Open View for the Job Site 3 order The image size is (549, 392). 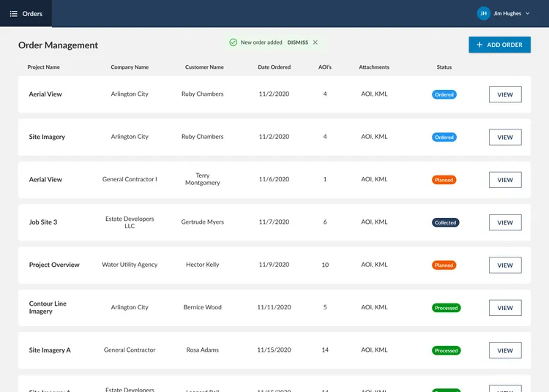[x=505, y=222]
